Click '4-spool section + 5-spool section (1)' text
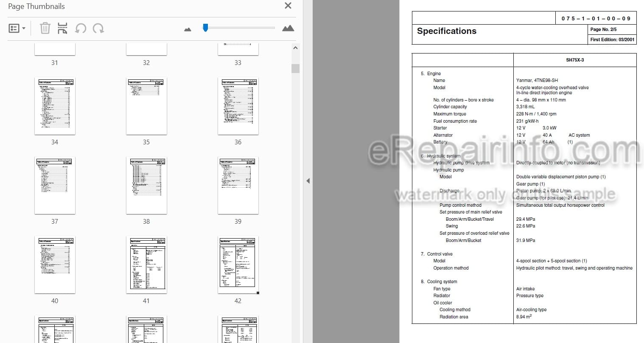The image size is (644, 343). pos(552,261)
